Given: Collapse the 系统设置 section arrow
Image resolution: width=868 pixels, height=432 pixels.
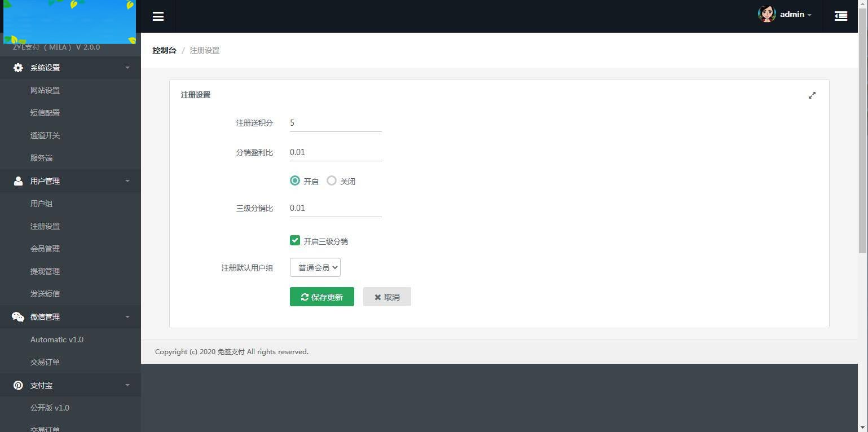Looking at the screenshot, I should click(x=127, y=68).
